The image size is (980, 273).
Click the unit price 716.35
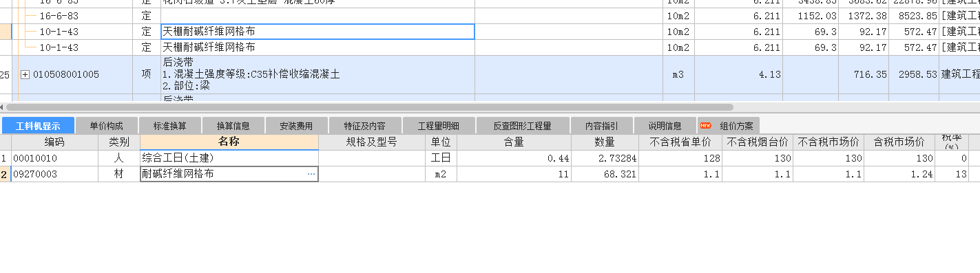863,75
